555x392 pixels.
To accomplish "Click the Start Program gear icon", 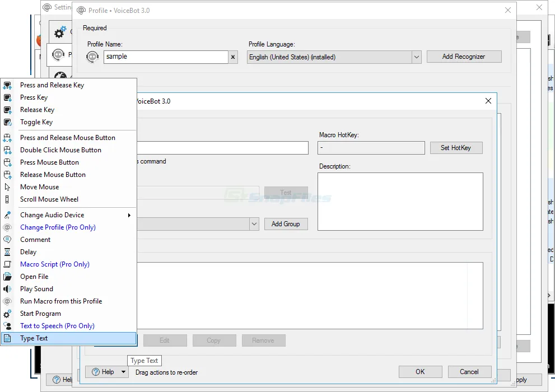I will (7, 314).
